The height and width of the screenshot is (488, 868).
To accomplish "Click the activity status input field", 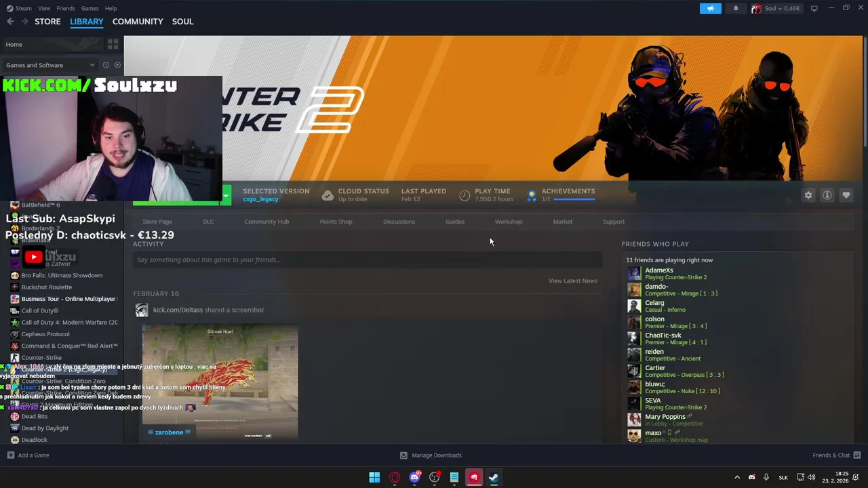I will tap(368, 260).
